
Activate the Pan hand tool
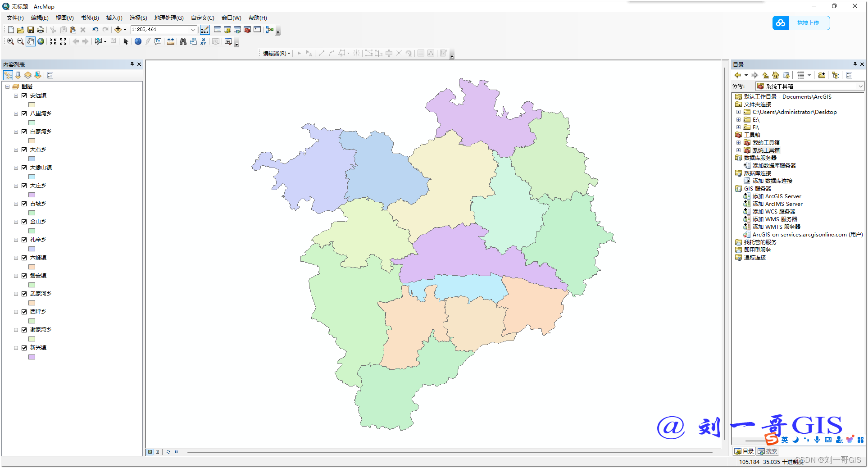tap(30, 41)
